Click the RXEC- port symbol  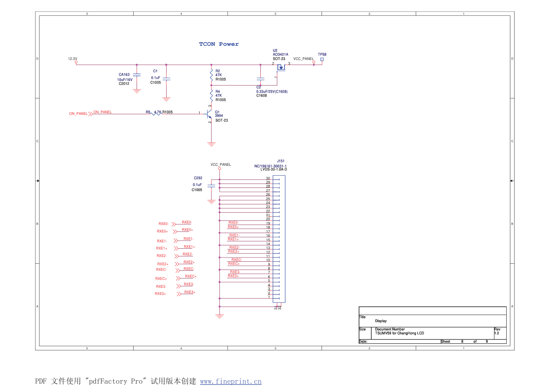pyautogui.click(x=177, y=271)
